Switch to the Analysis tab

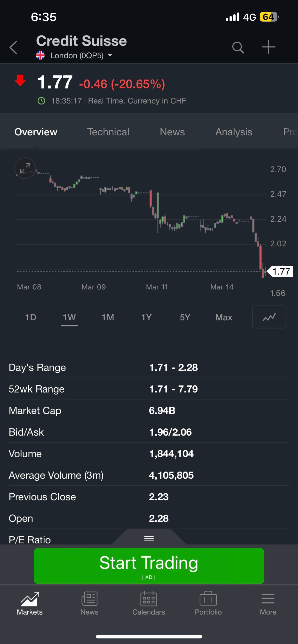tap(234, 132)
